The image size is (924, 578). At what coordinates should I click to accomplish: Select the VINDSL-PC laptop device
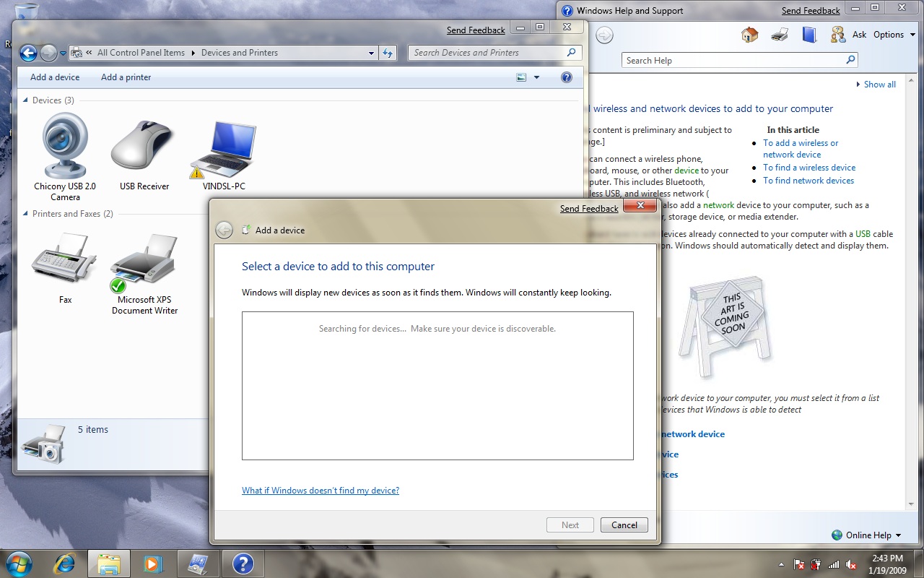(x=224, y=150)
